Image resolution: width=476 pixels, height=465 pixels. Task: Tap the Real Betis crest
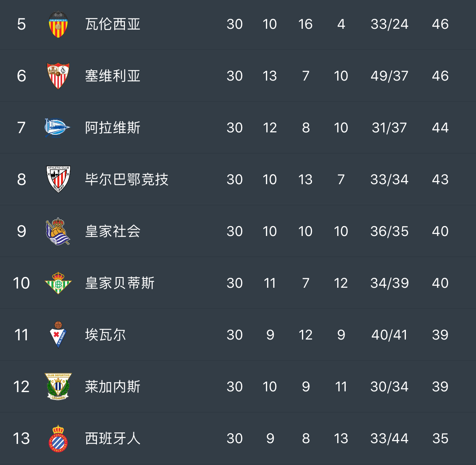click(x=58, y=283)
